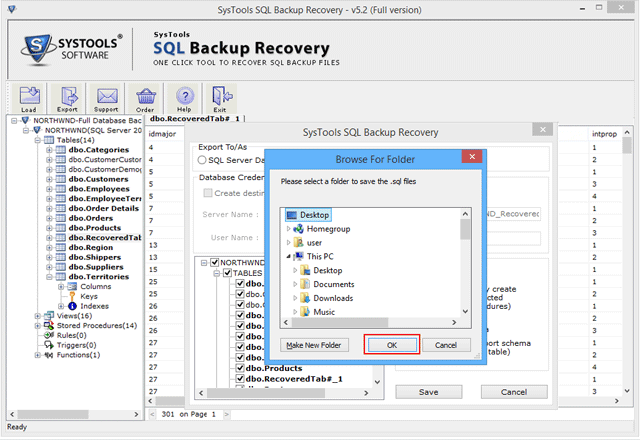Click the Keys key icon under dbo.Territories

click(x=72, y=296)
